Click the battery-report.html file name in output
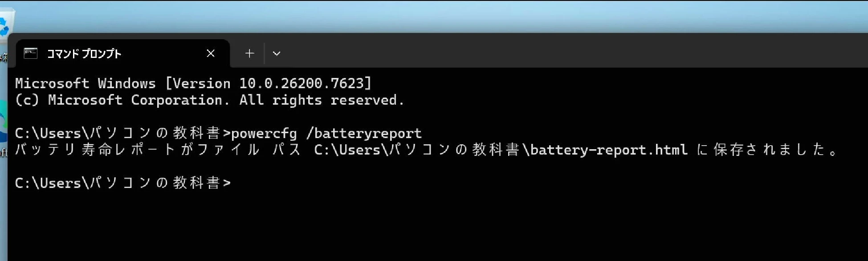Viewport: 868px width, 261px height. tap(609, 150)
